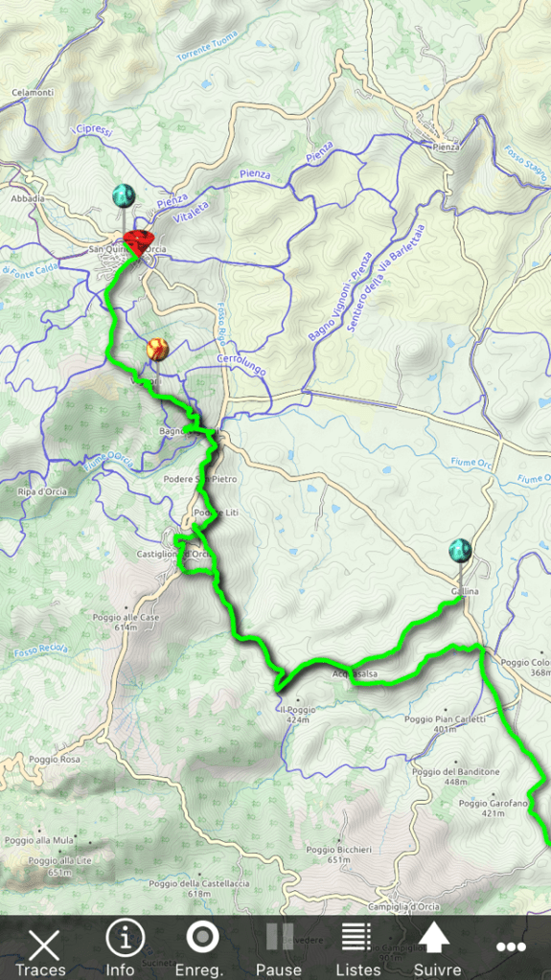The width and height of the screenshot is (551, 980).
Task: Tap the Info circle icon
Action: [125, 940]
